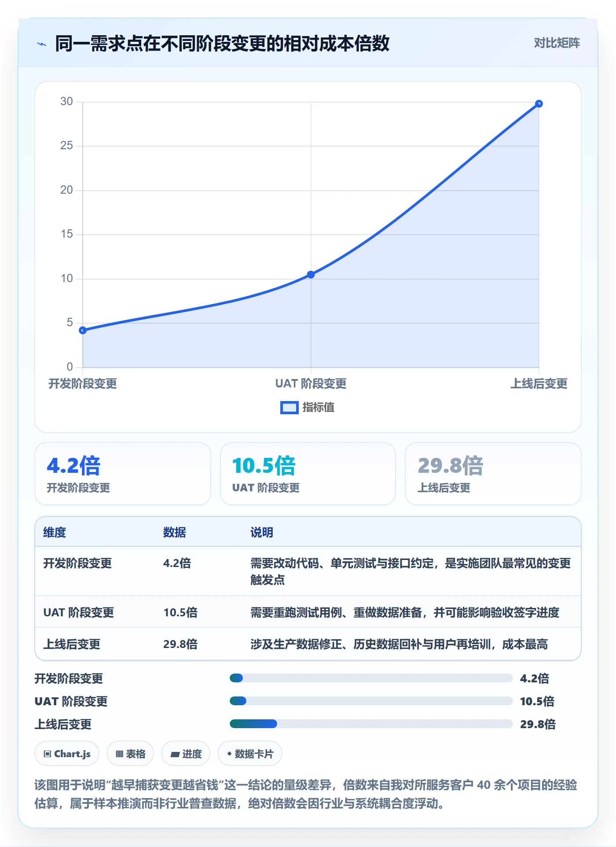Click the lightning icon beside the title

(42, 44)
